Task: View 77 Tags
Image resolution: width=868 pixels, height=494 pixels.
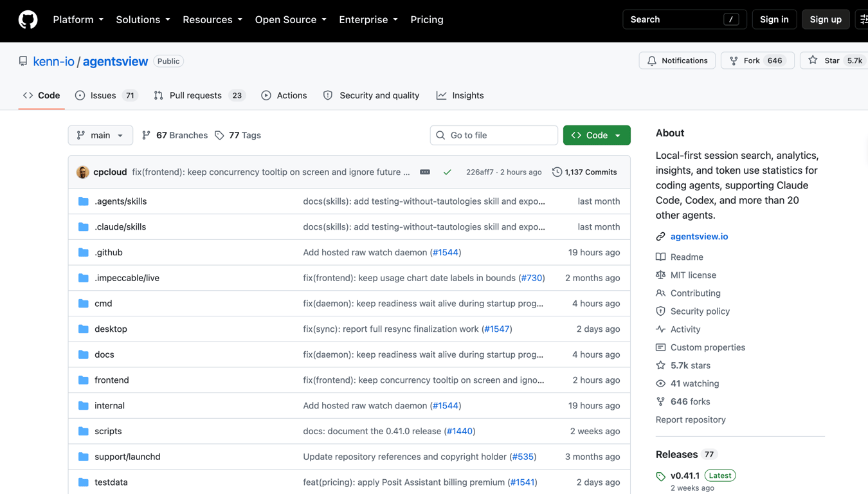Action: [x=238, y=135]
